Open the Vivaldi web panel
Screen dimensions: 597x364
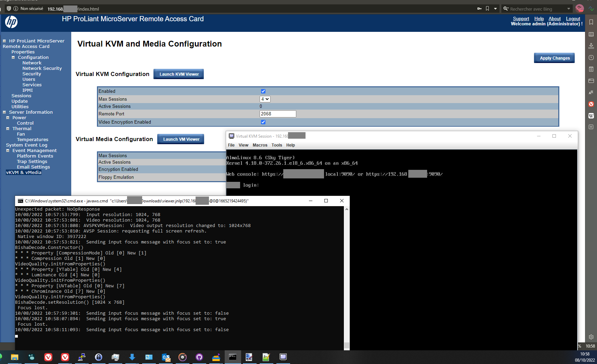pos(591,104)
